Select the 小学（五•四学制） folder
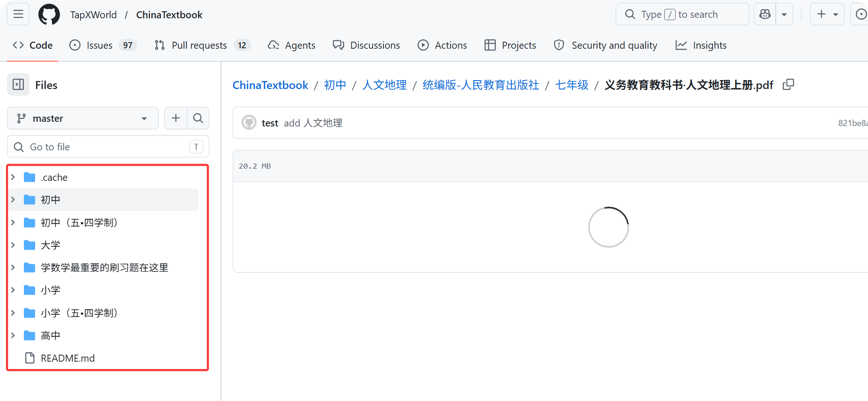Viewport: 868px width, 401px height. [103, 312]
